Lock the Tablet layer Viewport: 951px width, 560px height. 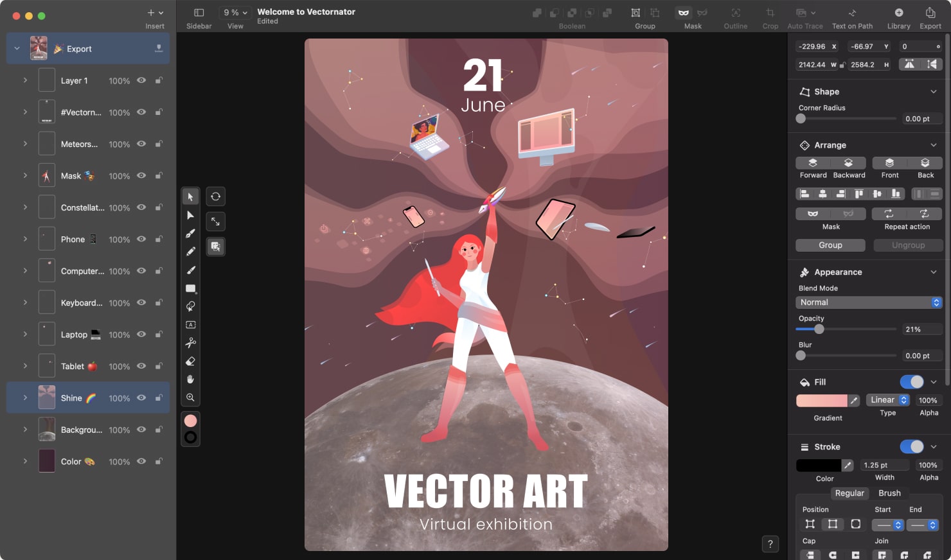point(159,366)
